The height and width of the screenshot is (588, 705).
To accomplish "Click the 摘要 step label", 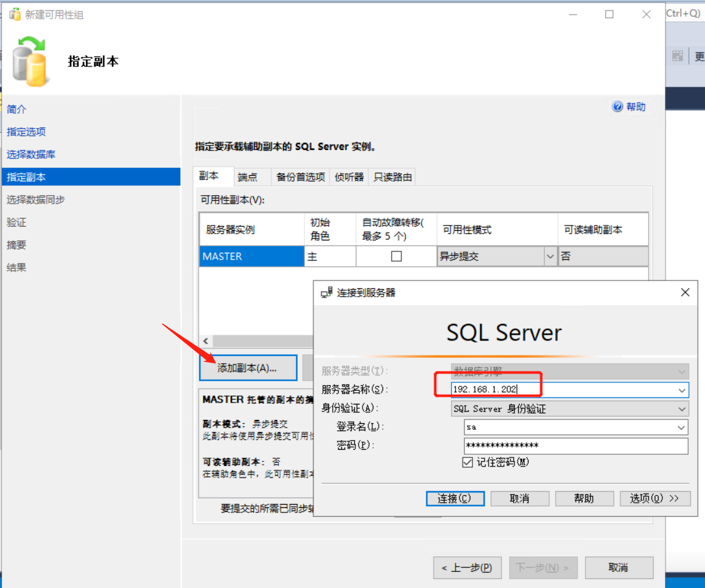I will (17, 244).
